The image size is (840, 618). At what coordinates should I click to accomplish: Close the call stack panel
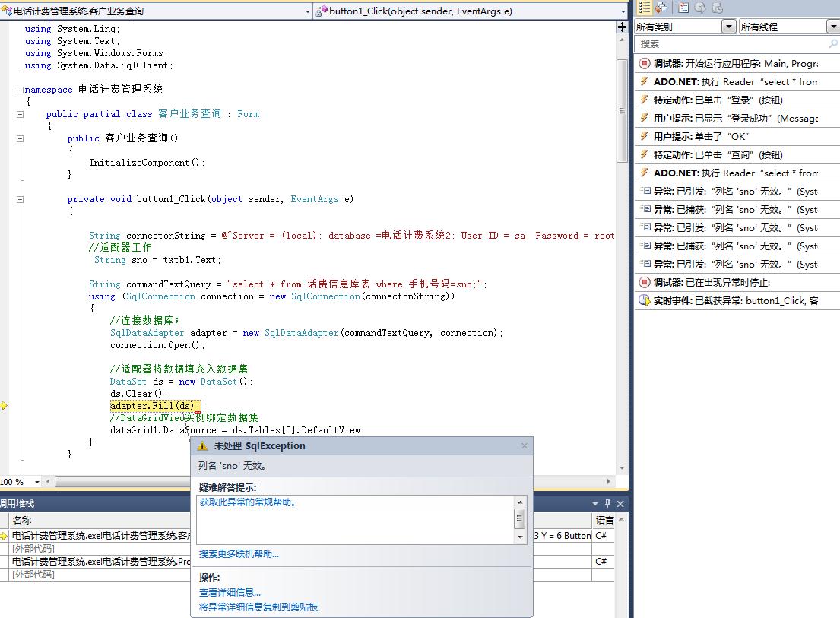coord(620,503)
